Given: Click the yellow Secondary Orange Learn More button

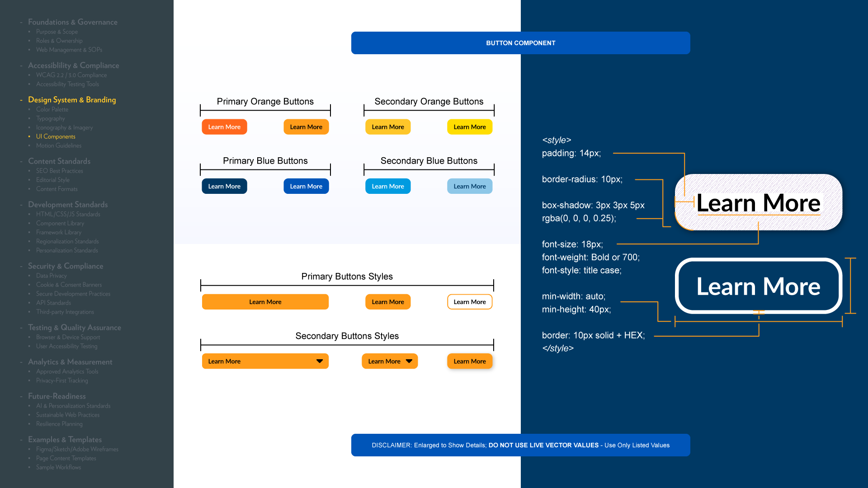Looking at the screenshot, I should tap(469, 127).
